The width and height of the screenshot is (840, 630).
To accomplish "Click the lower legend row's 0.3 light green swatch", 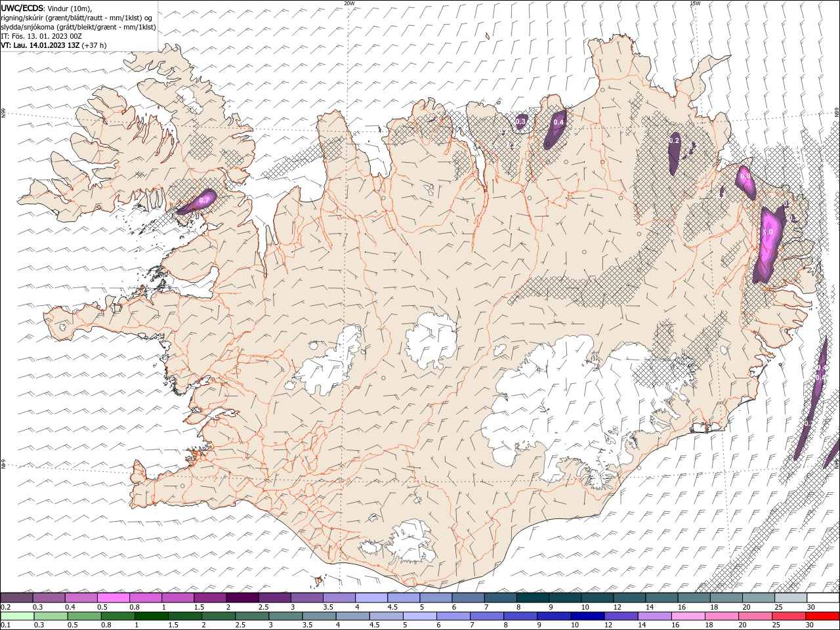I will [51, 616].
